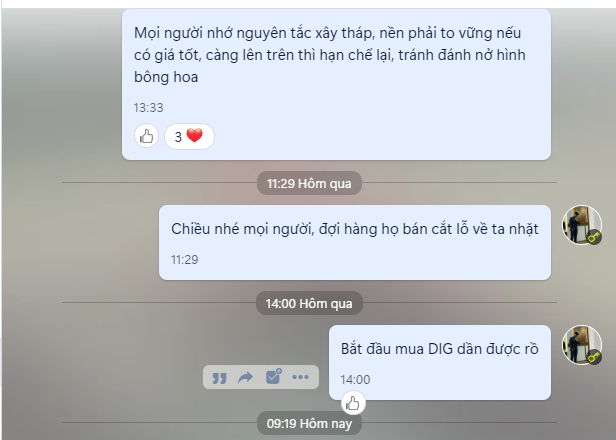Create a task from the DIG message
This screenshot has width=616, height=440.
[273, 377]
